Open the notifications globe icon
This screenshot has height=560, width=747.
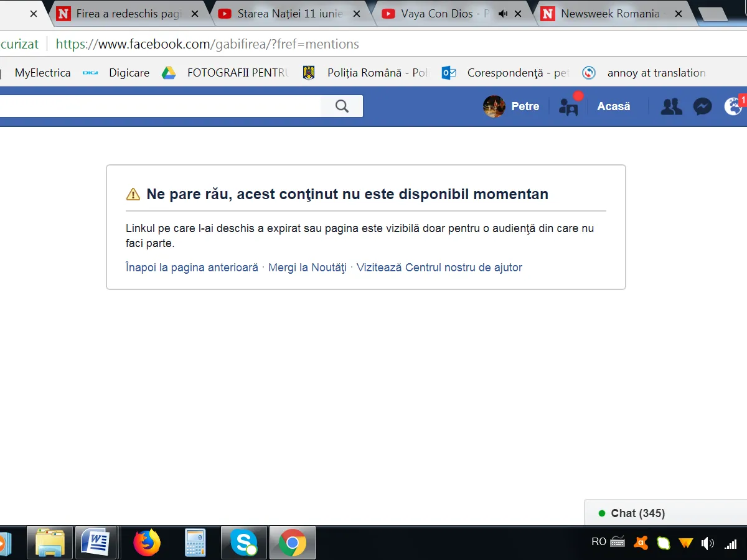pos(733,107)
